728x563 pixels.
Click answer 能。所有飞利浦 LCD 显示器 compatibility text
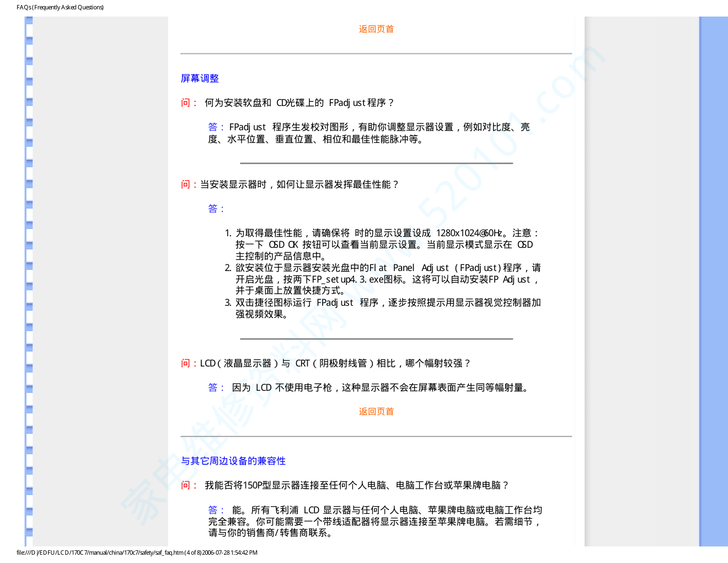(x=375, y=522)
